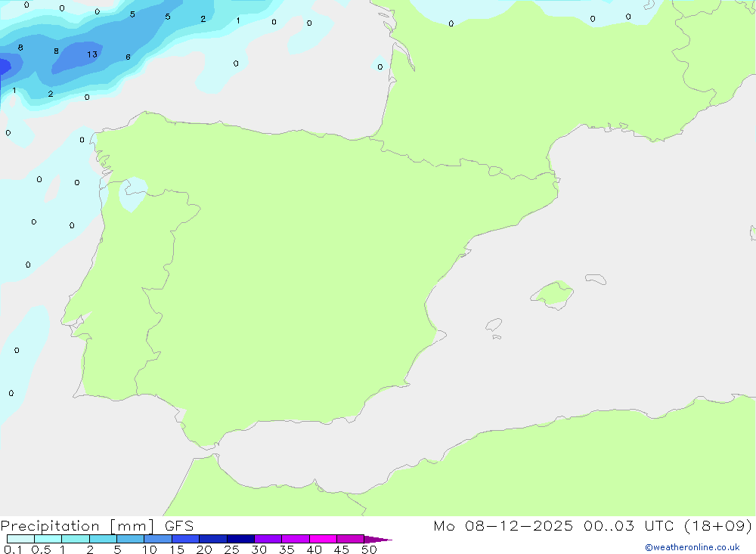This screenshot has height=554, width=756.
Task: Click the legend scale label 0.1
Action: [x=13, y=549]
